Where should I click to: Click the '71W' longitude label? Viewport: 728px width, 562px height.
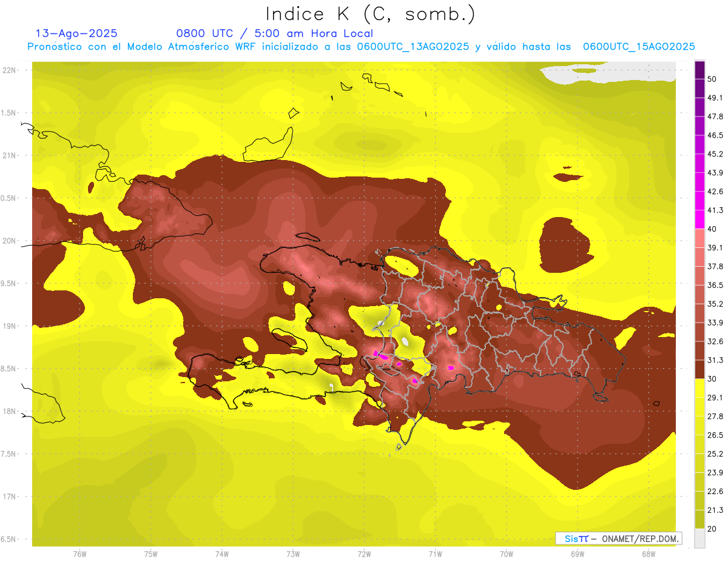[435, 554]
